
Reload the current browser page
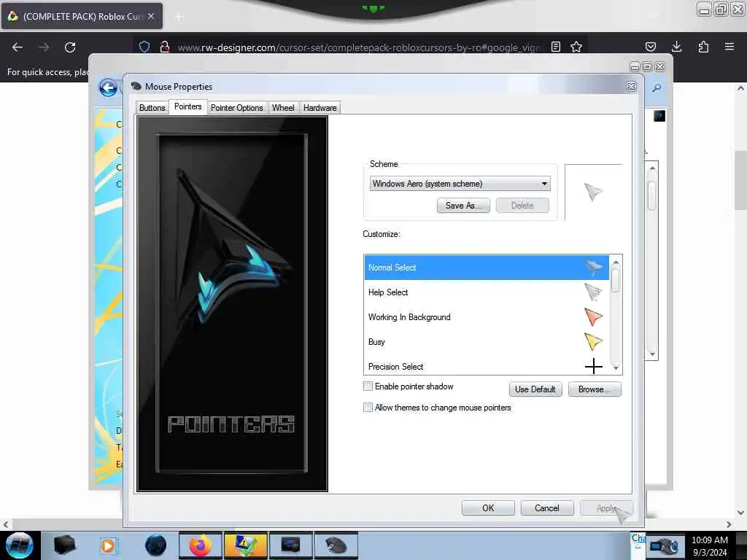coord(70,47)
